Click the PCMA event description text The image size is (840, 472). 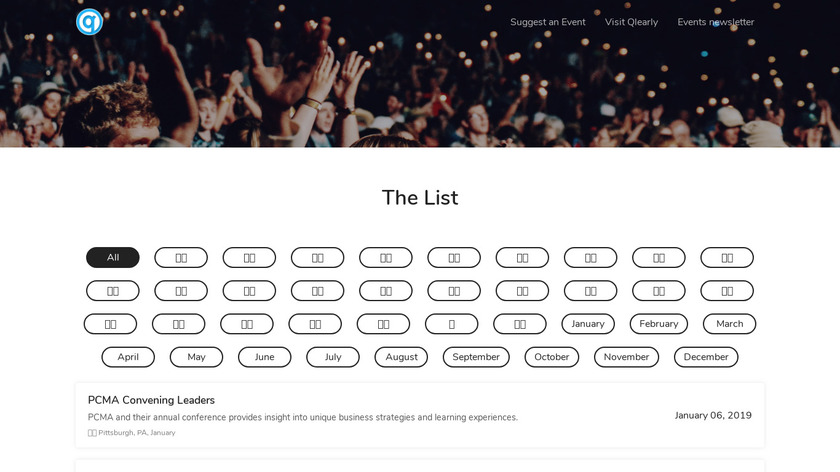303,417
